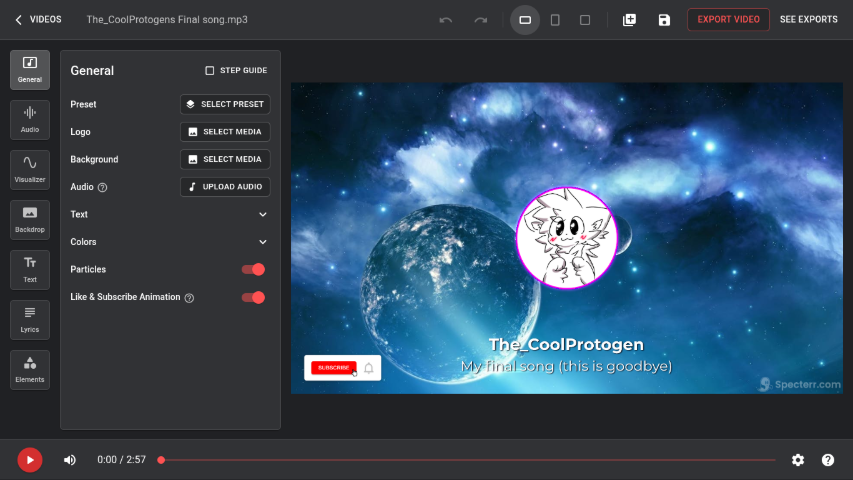Select the portrait aspect ratio icon
Image resolution: width=853 pixels, height=480 pixels.
pos(555,20)
